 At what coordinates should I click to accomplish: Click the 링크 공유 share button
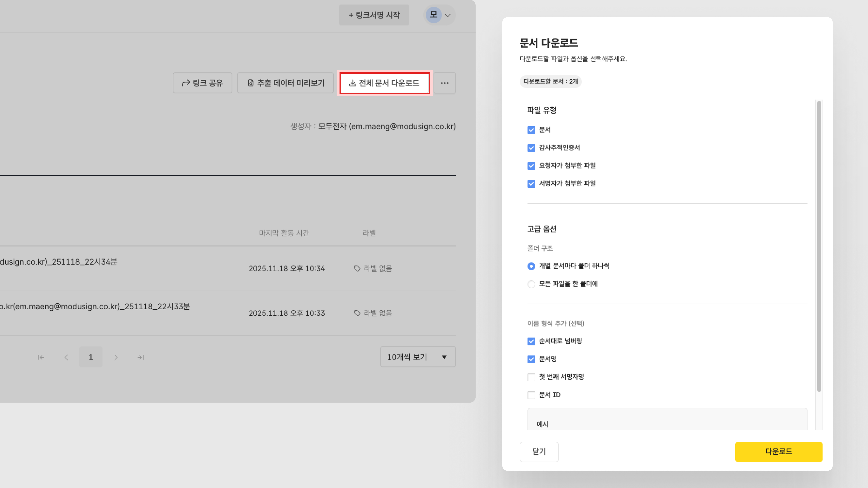[x=203, y=83]
